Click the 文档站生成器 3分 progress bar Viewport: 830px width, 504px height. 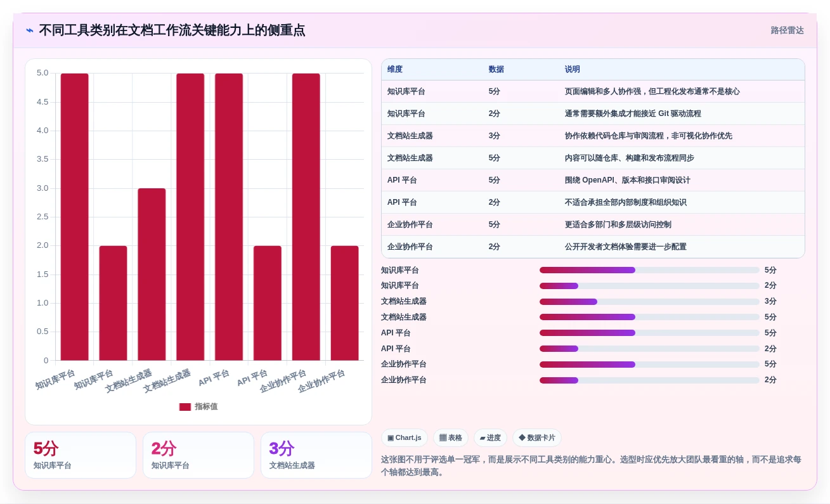(649, 302)
